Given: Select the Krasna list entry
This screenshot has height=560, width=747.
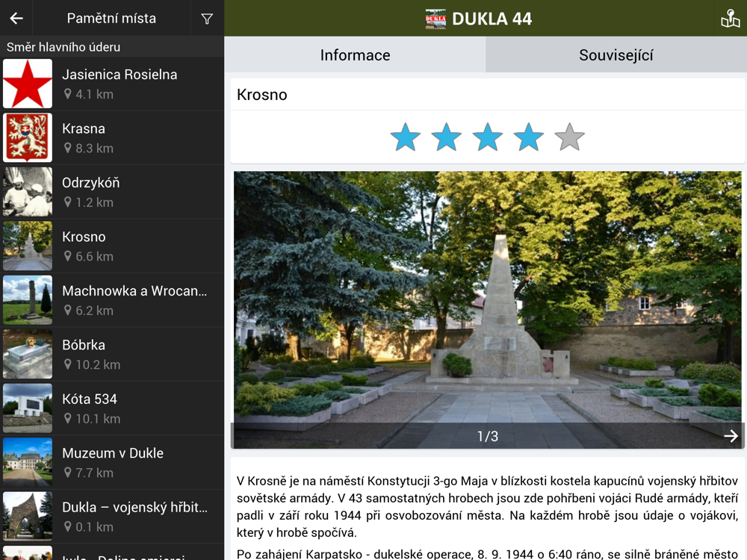Looking at the screenshot, I should pyautogui.click(x=112, y=137).
